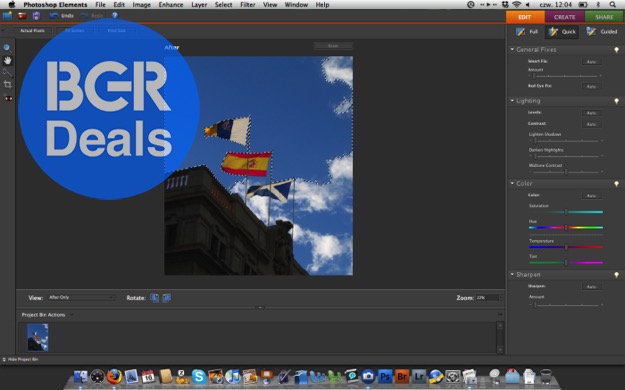Open the Image menu
The image size is (625, 390).
142,5
